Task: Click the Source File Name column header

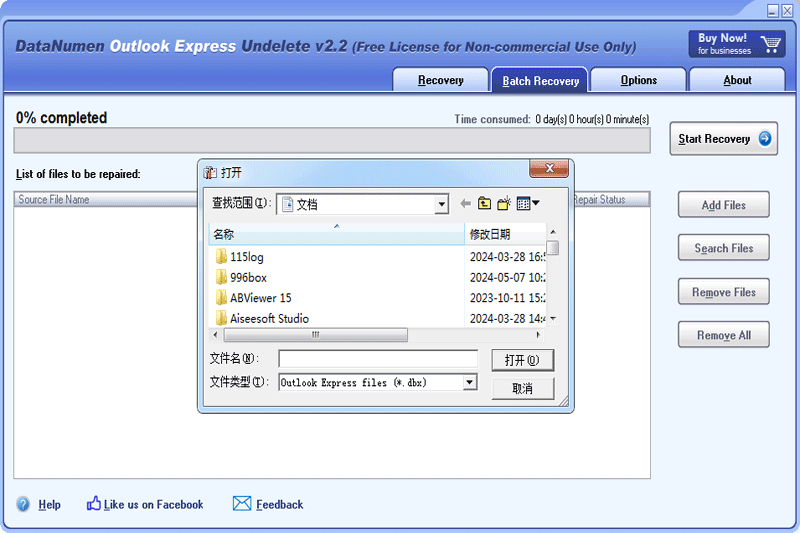Action: click(106, 199)
